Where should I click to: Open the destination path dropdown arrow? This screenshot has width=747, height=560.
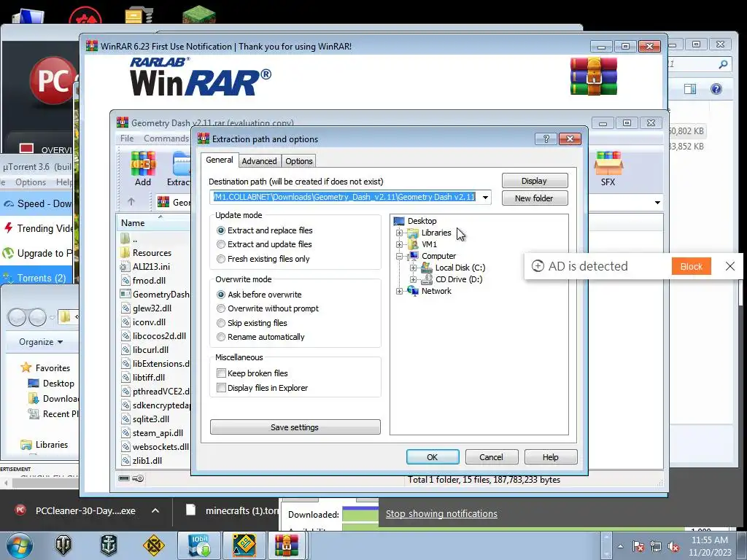(485, 197)
